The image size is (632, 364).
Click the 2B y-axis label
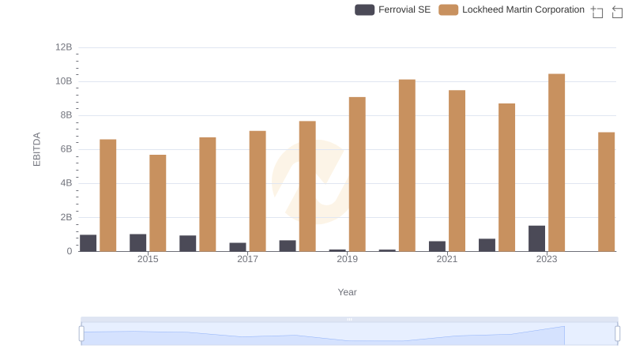[66, 217]
